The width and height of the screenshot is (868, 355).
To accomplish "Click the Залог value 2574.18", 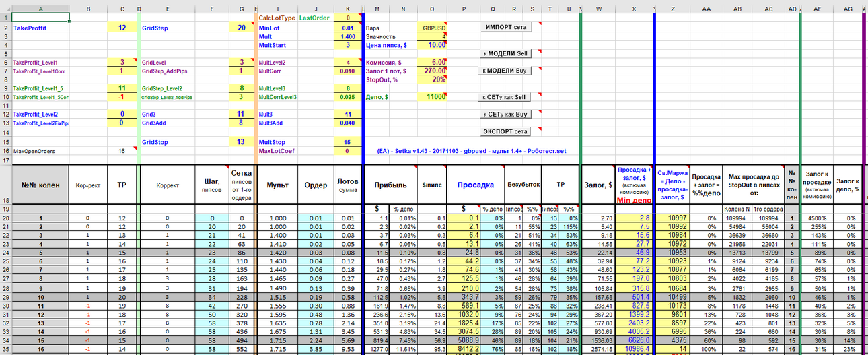I will coord(598,350).
